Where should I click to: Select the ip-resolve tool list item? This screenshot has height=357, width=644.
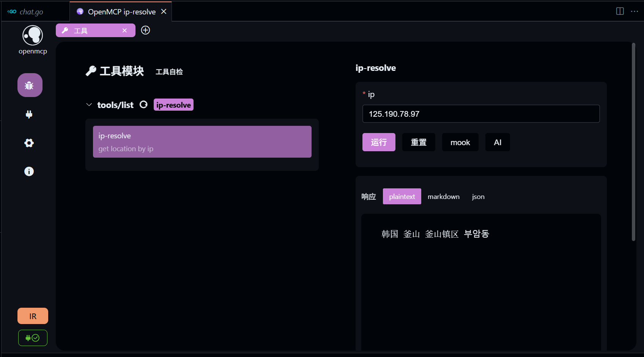202,142
